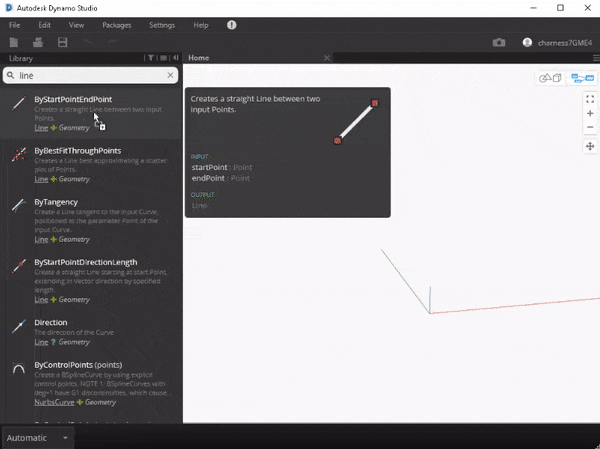600x449 pixels.
Task: Click the ByStartPointEndPoint line icon
Action: 19,103
